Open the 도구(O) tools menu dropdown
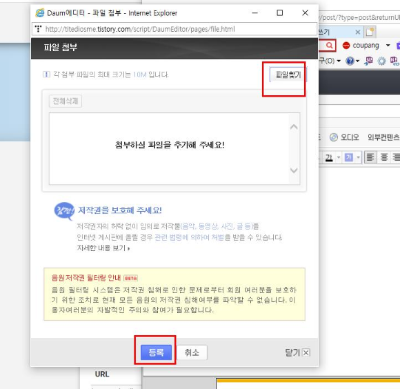Viewport: 400px width, 389px height. pos(330,61)
